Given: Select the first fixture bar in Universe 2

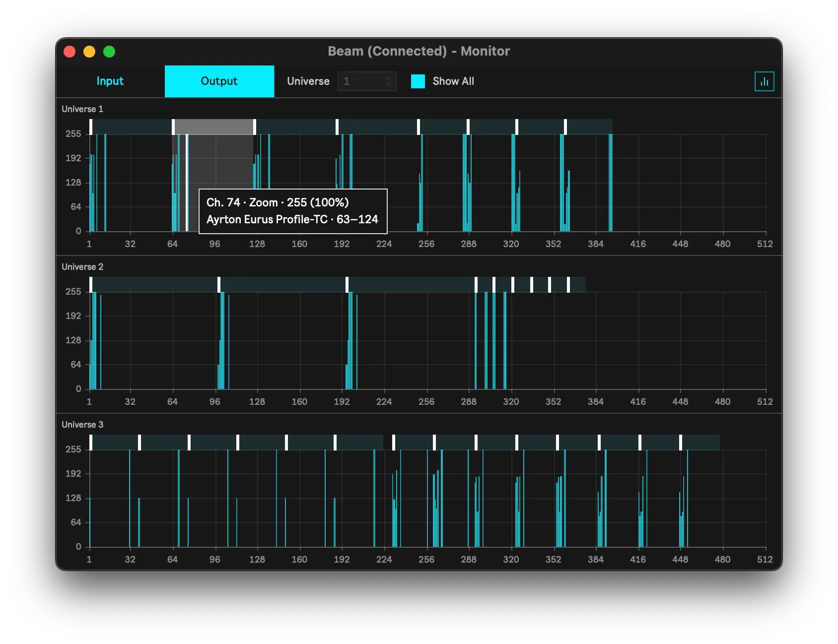Looking at the screenshot, I should pos(154,285).
